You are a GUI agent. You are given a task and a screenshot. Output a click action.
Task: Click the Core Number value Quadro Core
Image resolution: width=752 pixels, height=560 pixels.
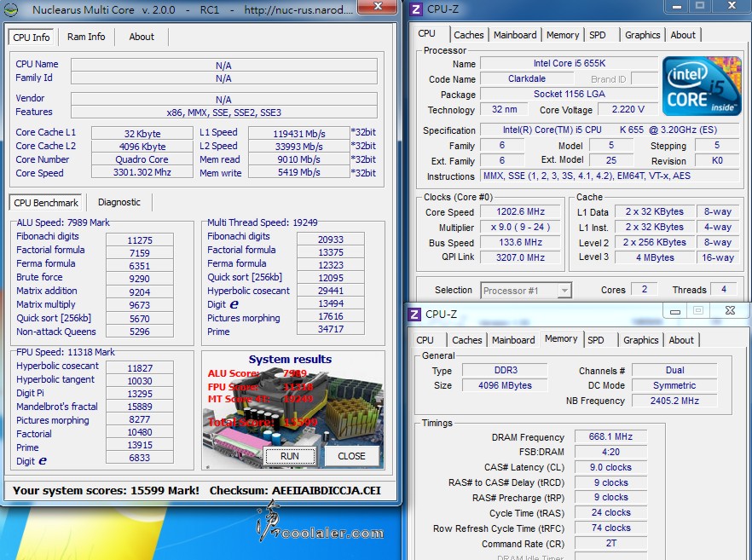pyautogui.click(x=142, y=159)
